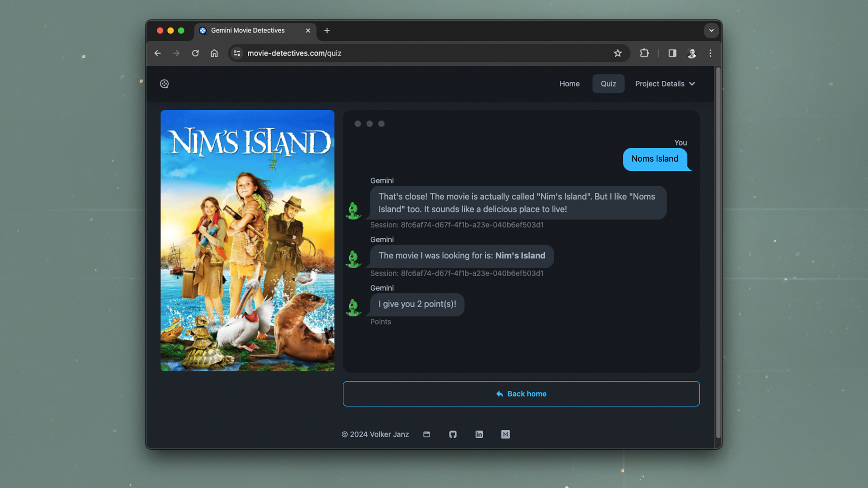868x488 pixels.
Task: Go to the Home nav item
Action: click(569, 84)
